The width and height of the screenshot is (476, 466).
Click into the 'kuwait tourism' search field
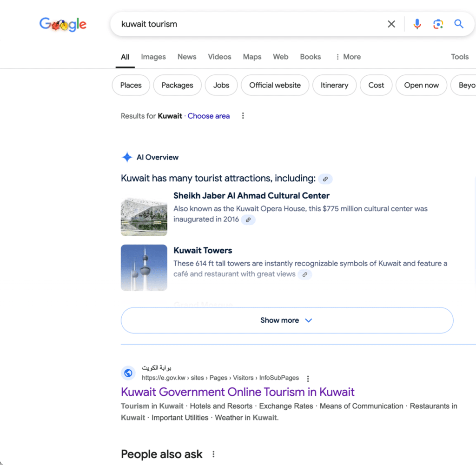pos(249,24)
